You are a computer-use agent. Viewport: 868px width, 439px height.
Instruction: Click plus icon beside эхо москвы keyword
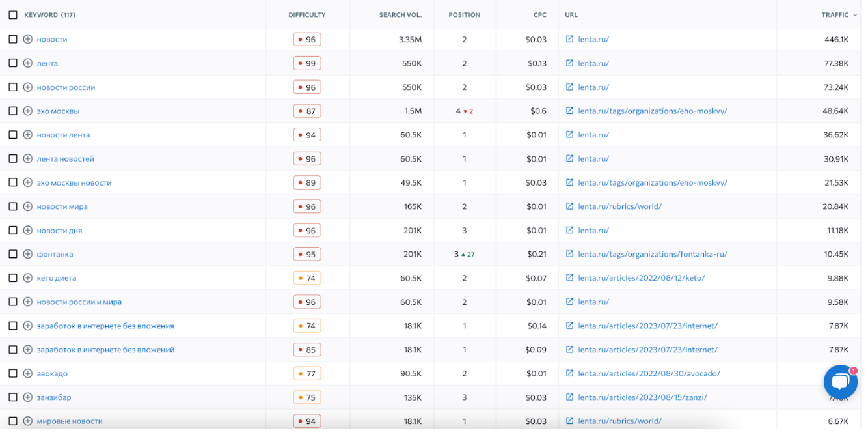point(27,111)
